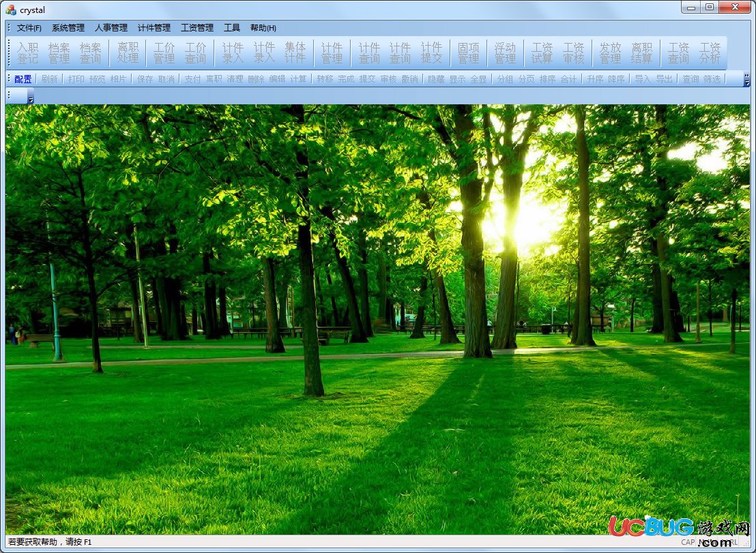Viewport: 756px width, 553px height.
Task: Click the 清理 clean-up button
Action: click(235, 79)
